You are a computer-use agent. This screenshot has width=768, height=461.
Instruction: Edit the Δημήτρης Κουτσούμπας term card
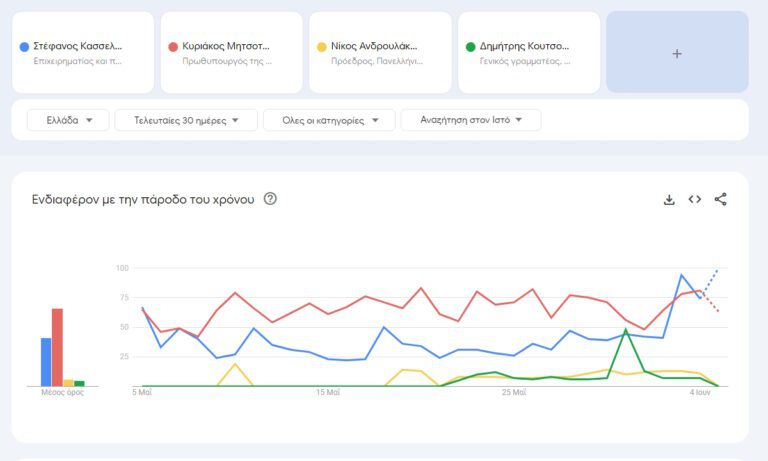[528, 53]
